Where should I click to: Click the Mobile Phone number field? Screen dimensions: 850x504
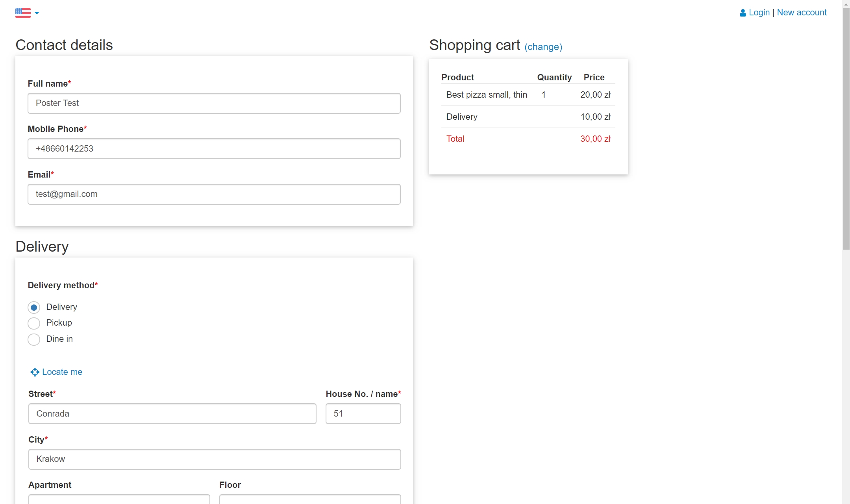pyautogui.click(x=214, y=148)
